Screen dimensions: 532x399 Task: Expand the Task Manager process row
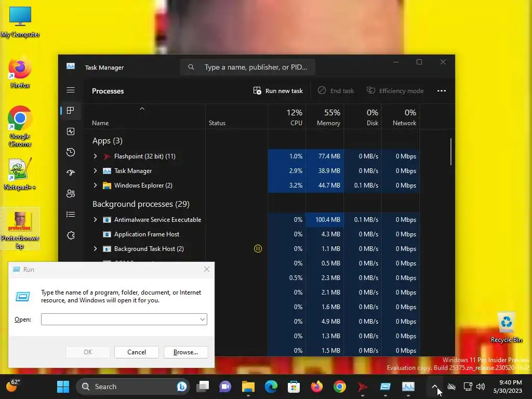96,170
